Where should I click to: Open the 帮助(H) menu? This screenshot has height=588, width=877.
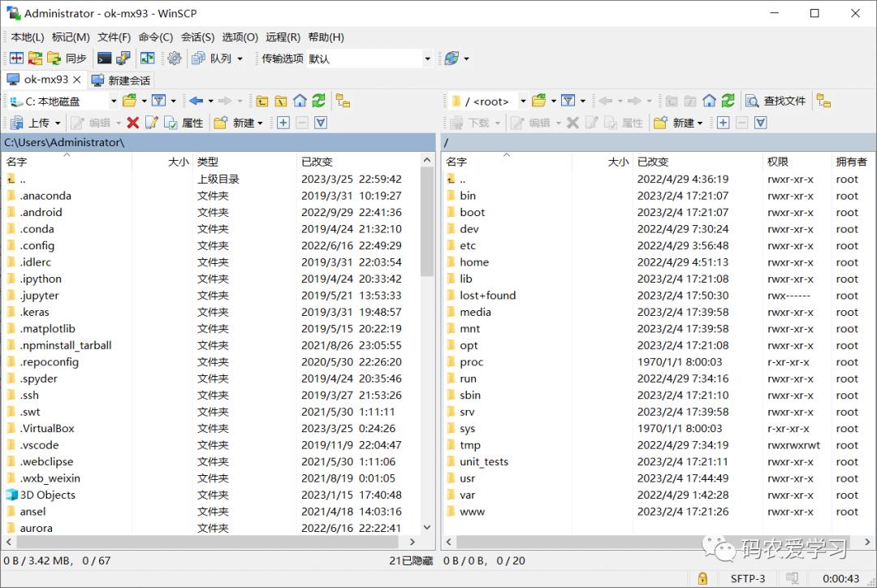click(x=326, y=37)
